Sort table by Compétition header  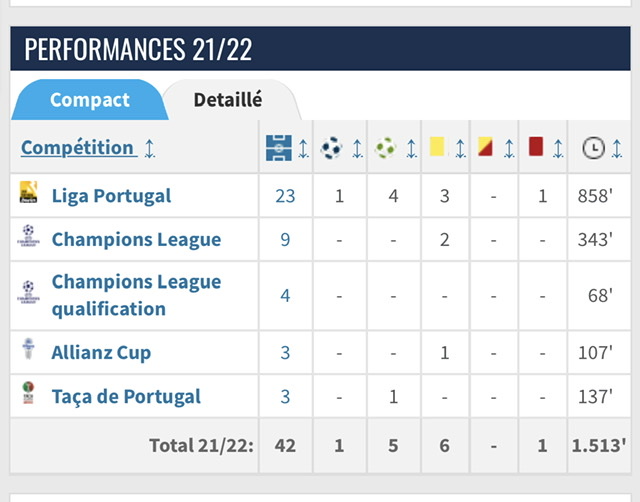pyautogui.click(x=77, y=148)
